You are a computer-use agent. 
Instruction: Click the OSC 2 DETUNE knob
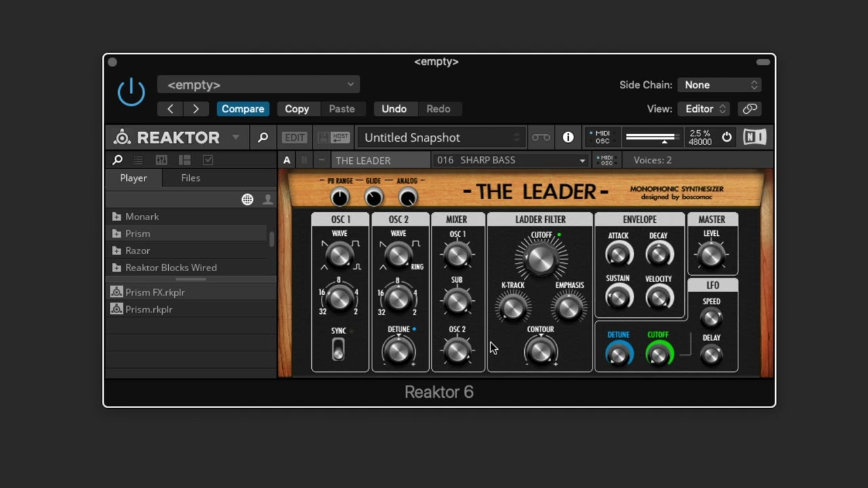click(x=398, y=350)
